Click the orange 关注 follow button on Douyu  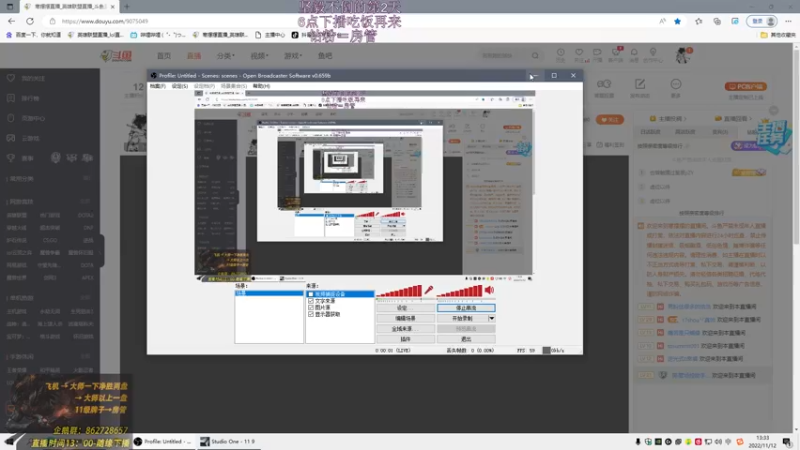(x=610, y=120)
